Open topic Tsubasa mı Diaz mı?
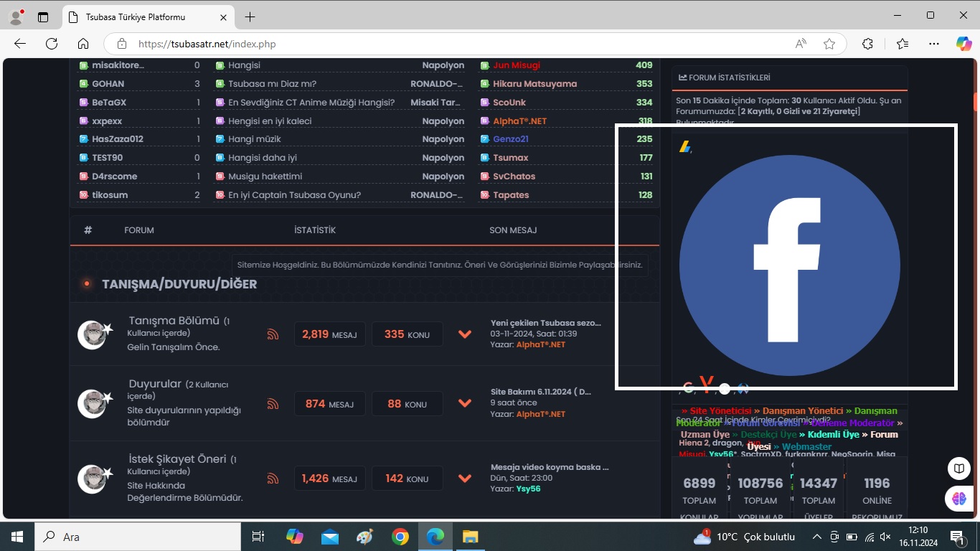Viewport: 980px width, 551px height. (x=272, y=84)
